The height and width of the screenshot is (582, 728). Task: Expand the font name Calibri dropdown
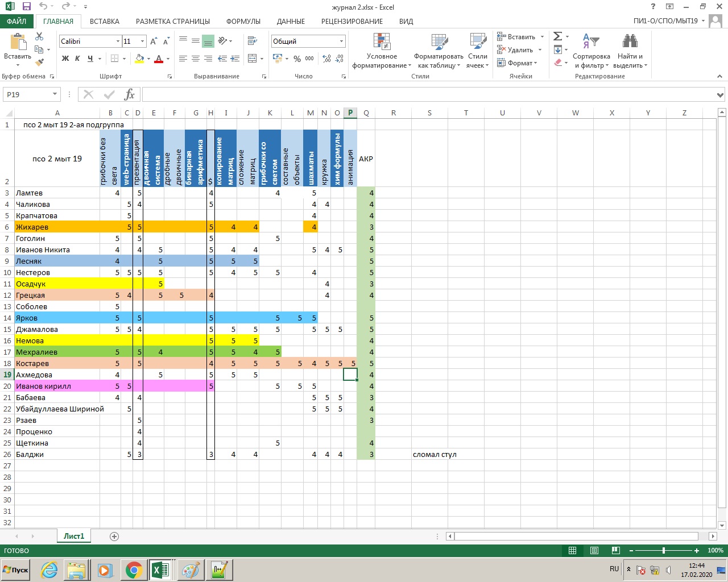point(118,41)
